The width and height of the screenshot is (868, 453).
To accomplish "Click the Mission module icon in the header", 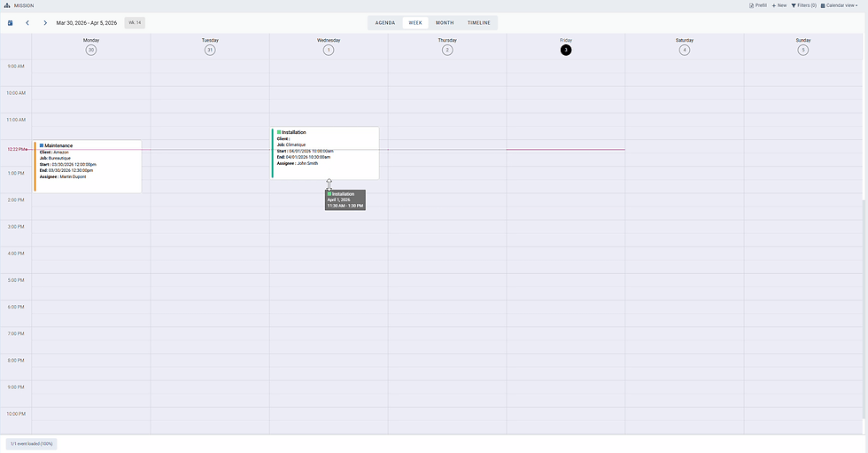I will click(7, 5).
